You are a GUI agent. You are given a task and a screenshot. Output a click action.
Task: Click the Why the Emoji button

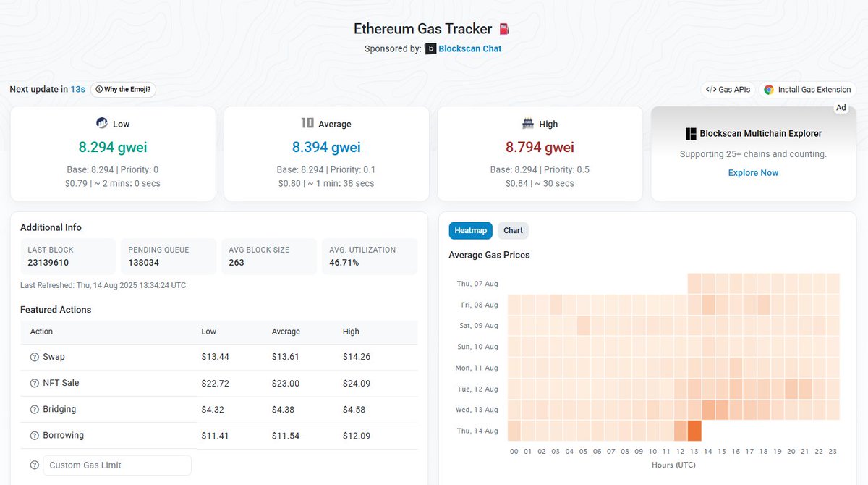[123, 89]
